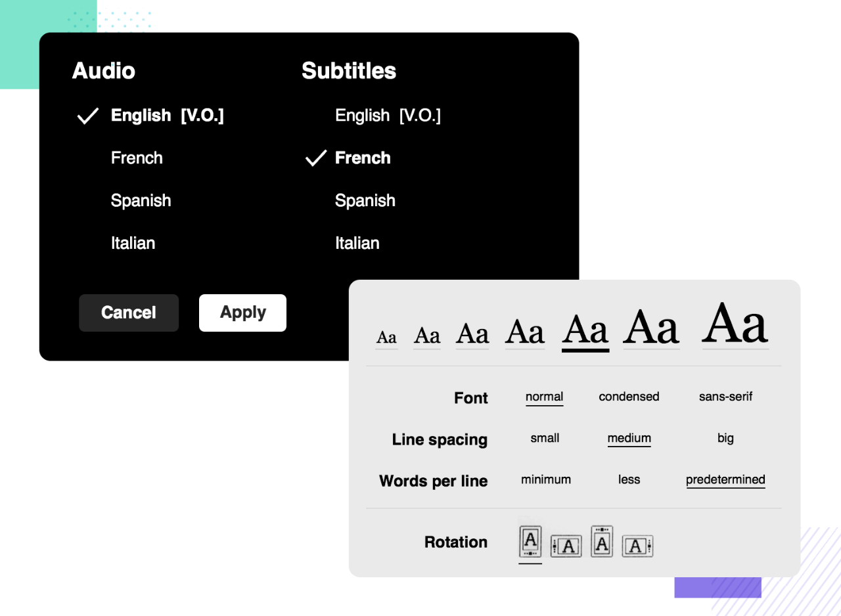This screenshot has width=841, height=616.
Task: Set words per line to minimum
Action: click(546, 479)
